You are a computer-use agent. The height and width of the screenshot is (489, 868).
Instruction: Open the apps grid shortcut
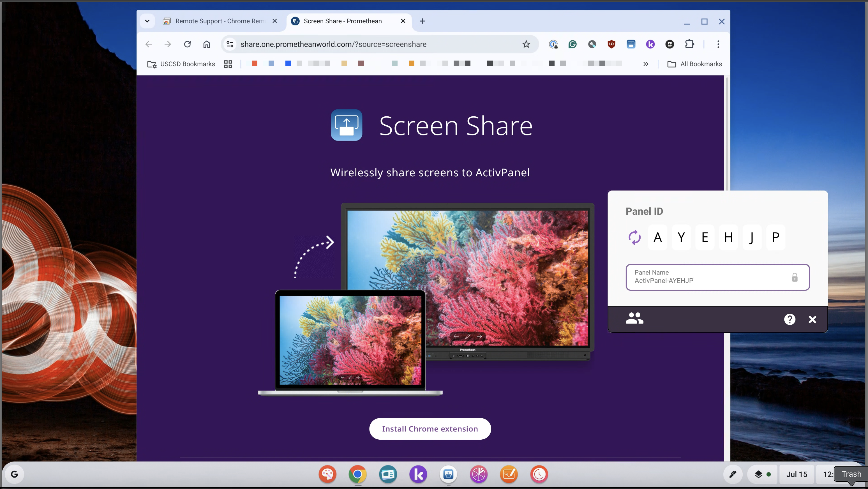pyautogui.click(x=228, y=64)
